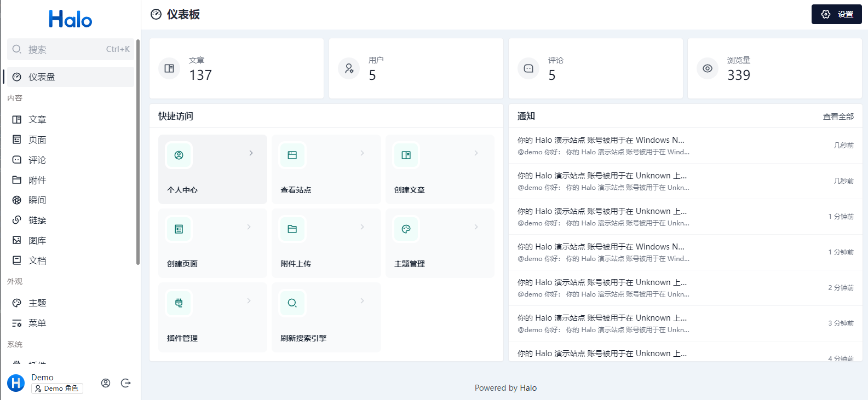Click the 个人中心 user icon

[x=179, y=155]
